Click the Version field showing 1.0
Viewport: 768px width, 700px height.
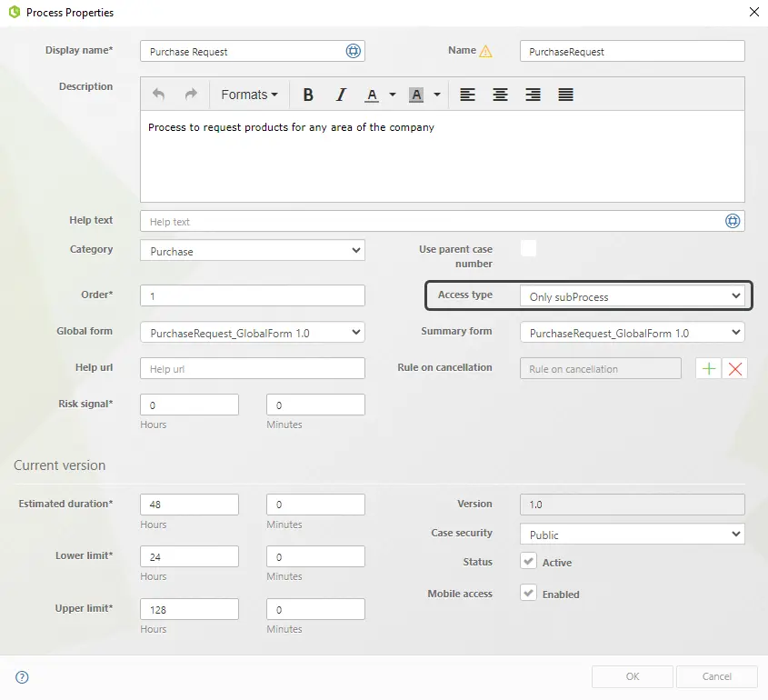[633, 505]
